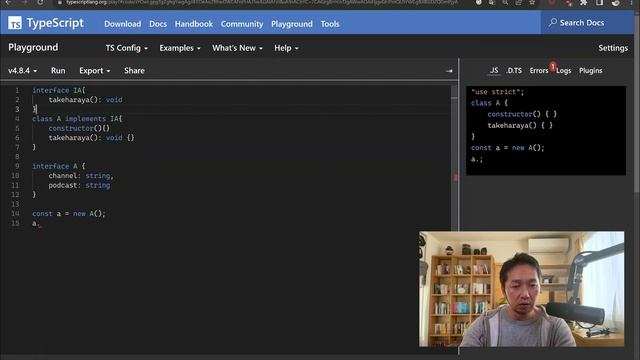Click 'takeharaya(): void {}' on line 6
This screenshot has height=360, width=640.
[x=91, y=138]
